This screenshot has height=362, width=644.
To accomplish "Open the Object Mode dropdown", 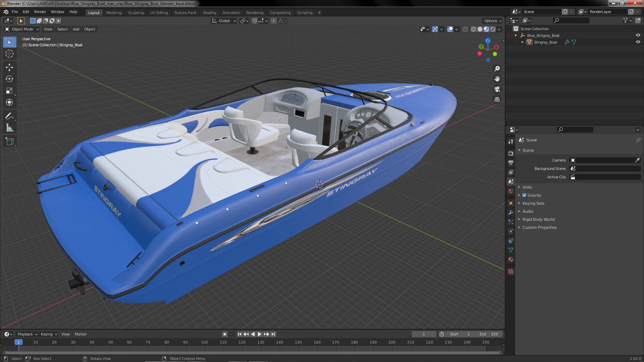I will tap(22, 29).
